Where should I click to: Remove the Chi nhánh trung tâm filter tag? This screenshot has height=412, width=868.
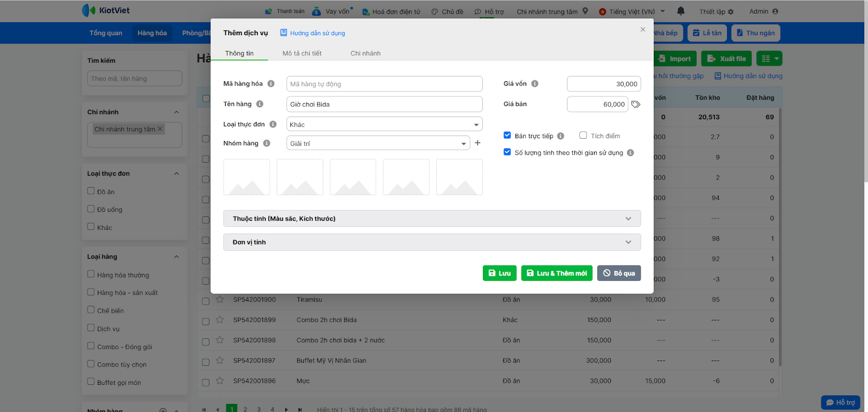(x=160, y=129)
